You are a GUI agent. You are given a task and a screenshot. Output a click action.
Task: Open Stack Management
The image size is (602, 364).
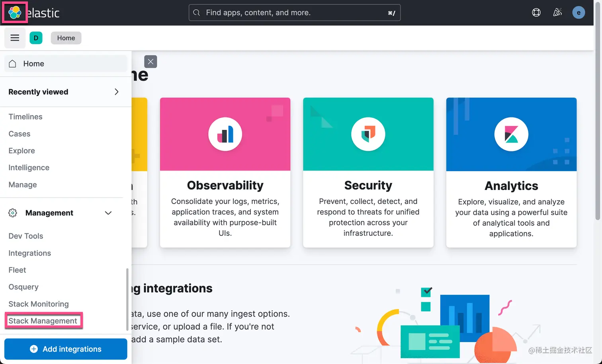tap(43, 321)
